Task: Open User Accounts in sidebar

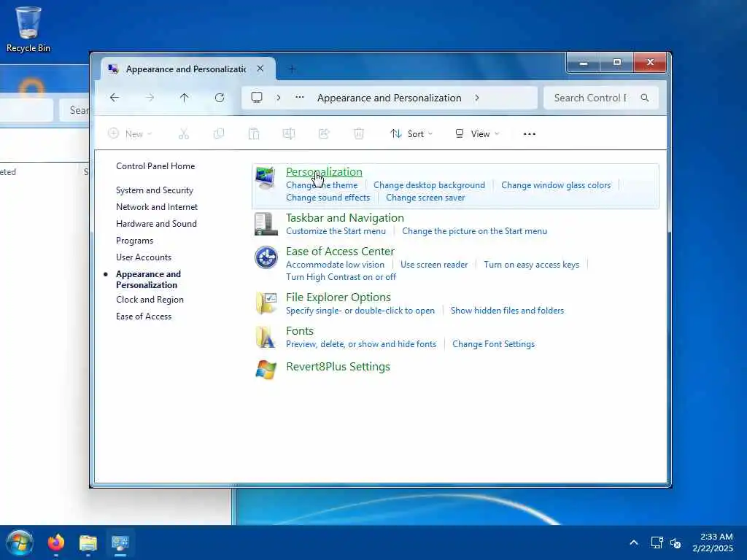Action: [x=144, y=257]
